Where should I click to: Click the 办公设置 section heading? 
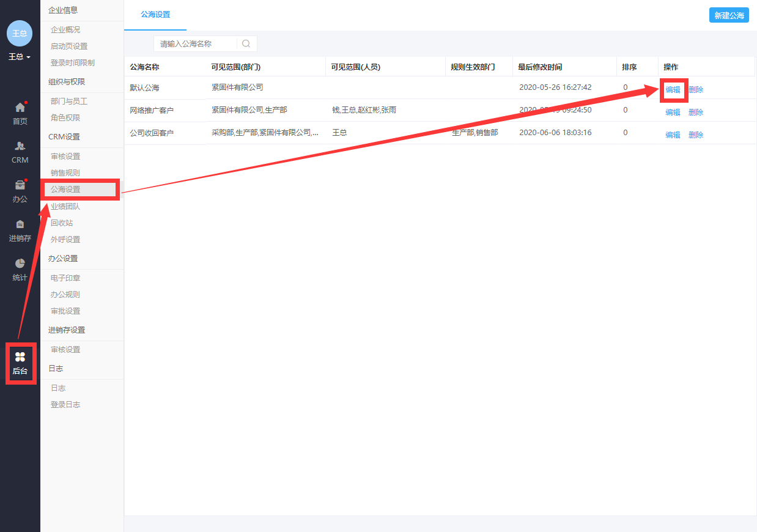point(63,258)
